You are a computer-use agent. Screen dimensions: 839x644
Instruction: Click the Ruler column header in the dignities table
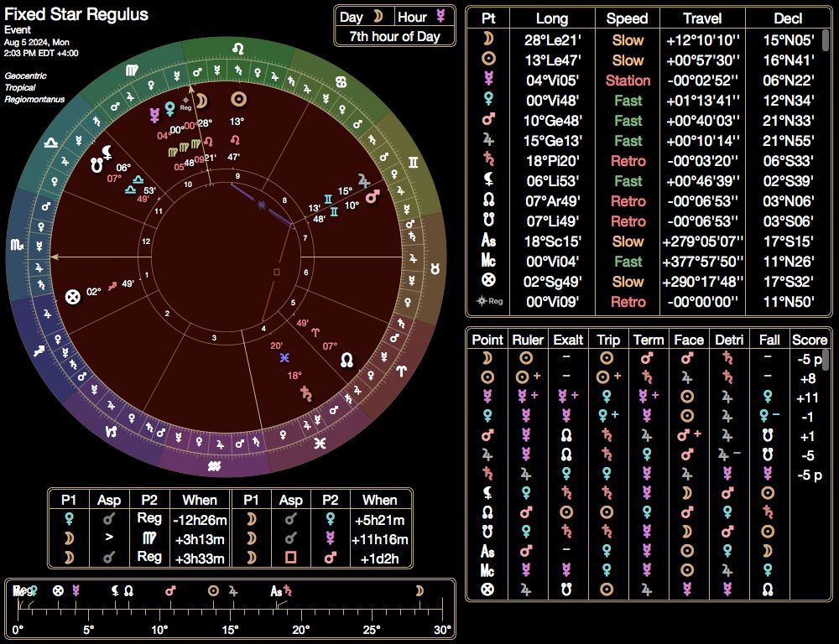tap(528, 340)
